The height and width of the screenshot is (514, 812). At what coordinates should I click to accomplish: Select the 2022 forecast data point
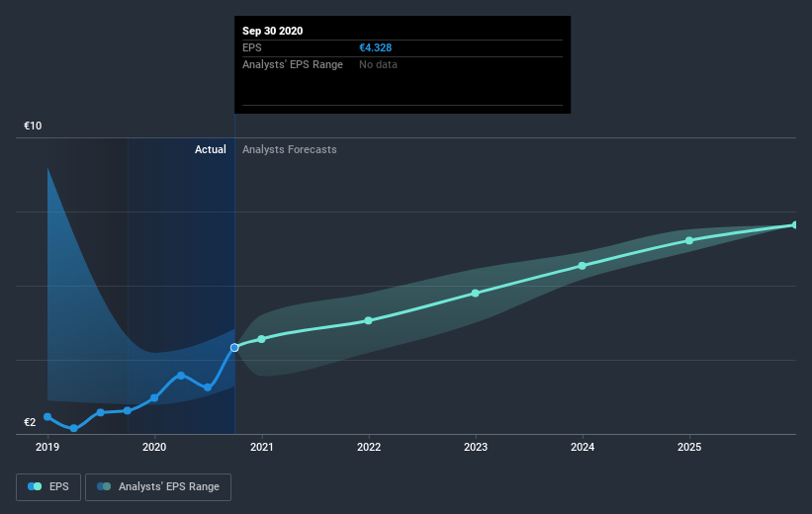[x=368, y=321]
